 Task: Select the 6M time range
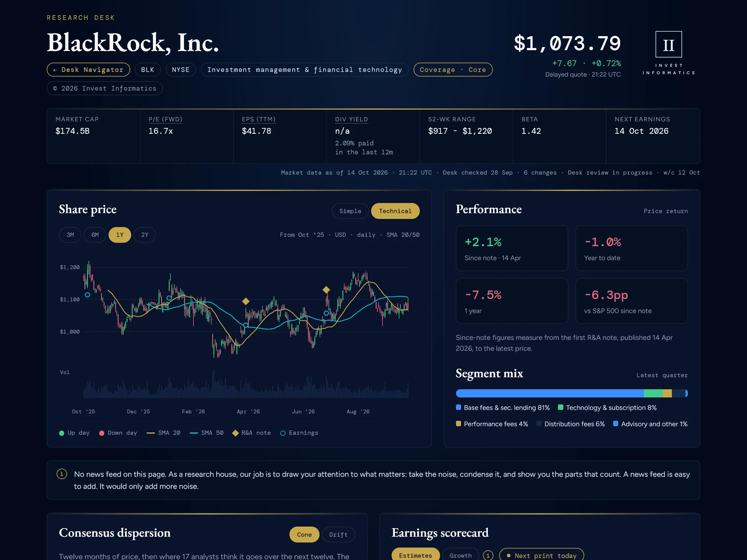(x=95, y=235)
